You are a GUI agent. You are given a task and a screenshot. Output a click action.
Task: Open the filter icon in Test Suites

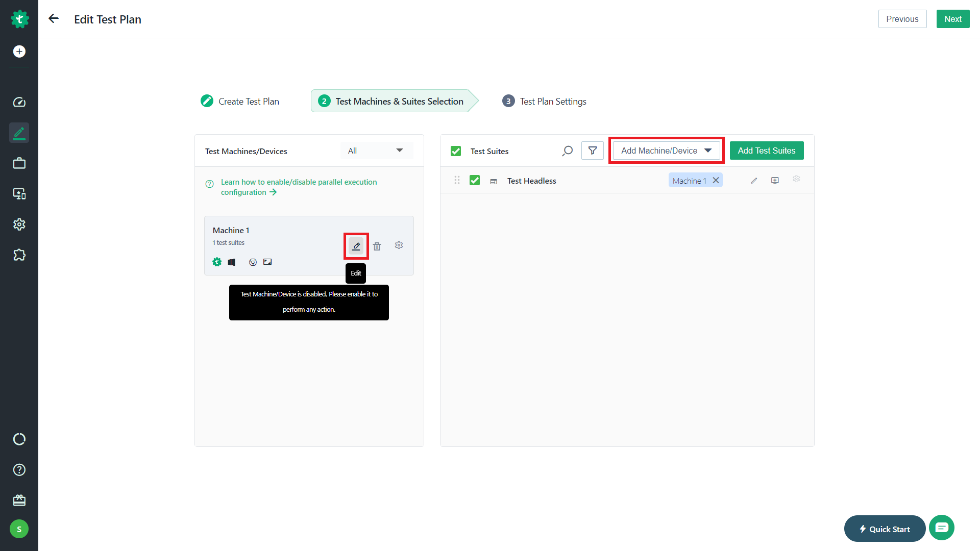tap(592, 151)
